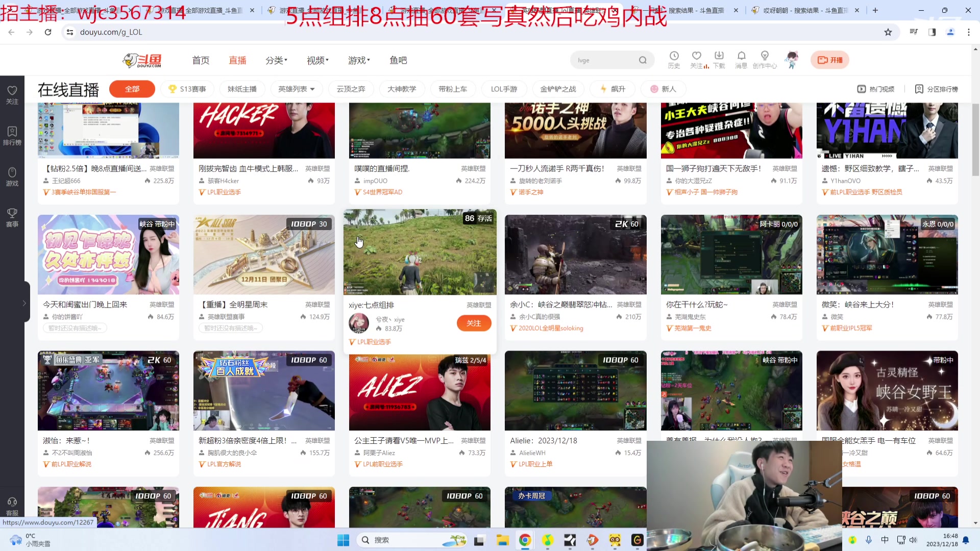Open 你在干什么?玩蛇~ stream title
The height and width of the screenshot is (551, 980).
(x=697, y=305)
